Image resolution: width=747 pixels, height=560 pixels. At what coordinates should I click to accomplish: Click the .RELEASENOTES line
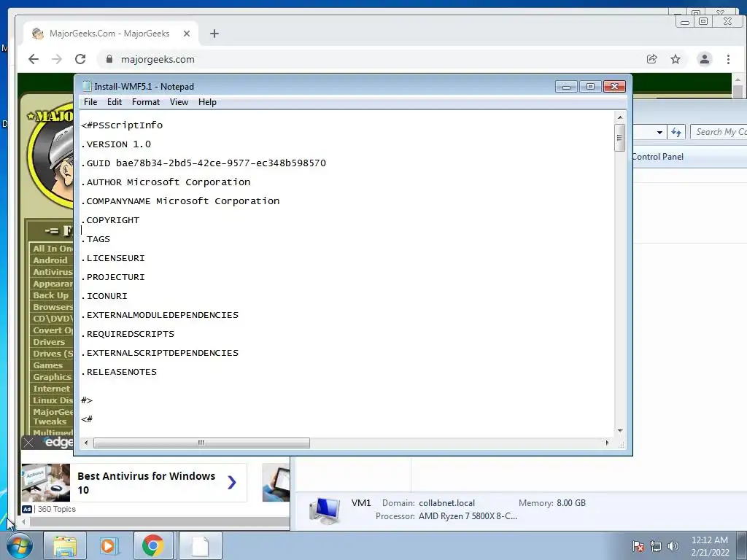(119, 372)
